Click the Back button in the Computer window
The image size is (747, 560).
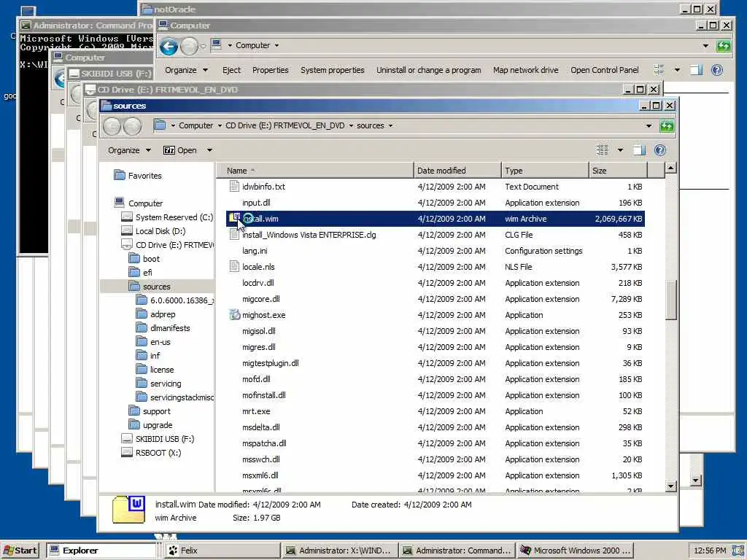point(169,46)
